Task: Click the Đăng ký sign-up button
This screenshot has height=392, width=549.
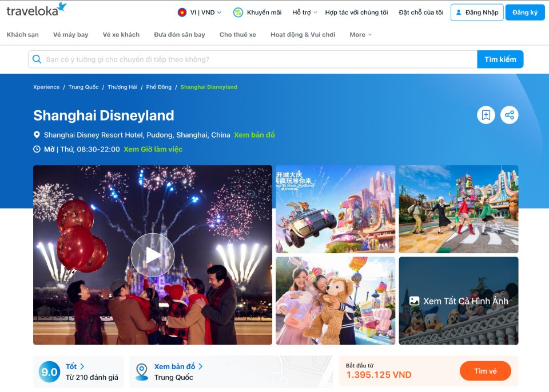Action: click(x=525, y=13)
